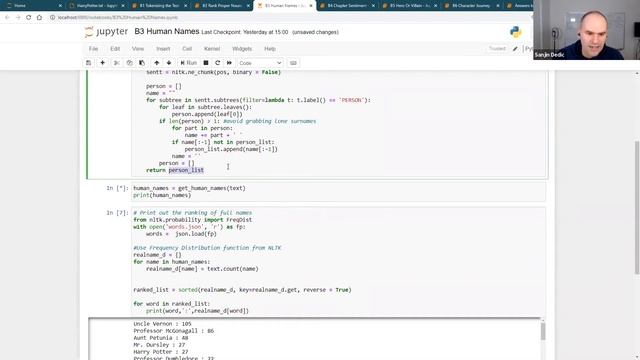Click the Sanjin Dedic webcam video thumbnail
The height and width of the screenshot is (360, 640).
pyautogui.click(x=587, y=30)
